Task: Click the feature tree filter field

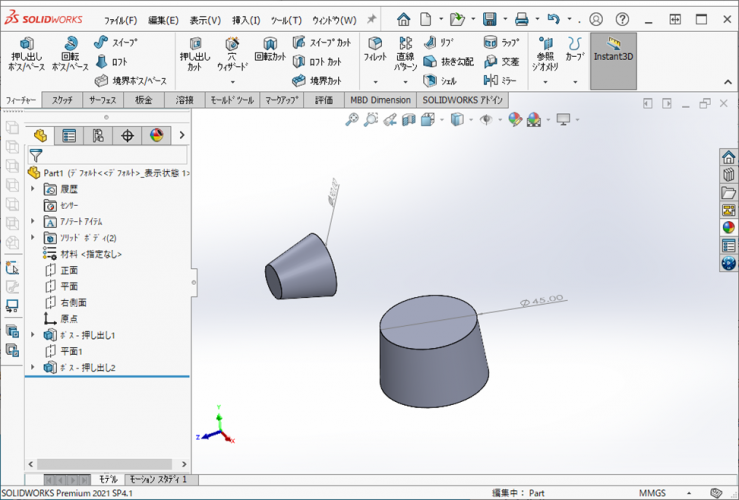Action: tap(110, 156)
